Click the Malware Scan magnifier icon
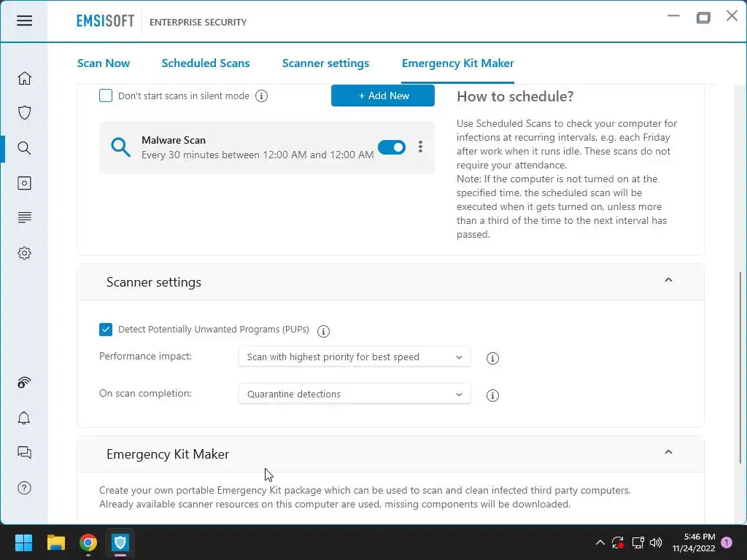Image resolution: width=747 pixels, height=560 pixels. tap(120, 147)
